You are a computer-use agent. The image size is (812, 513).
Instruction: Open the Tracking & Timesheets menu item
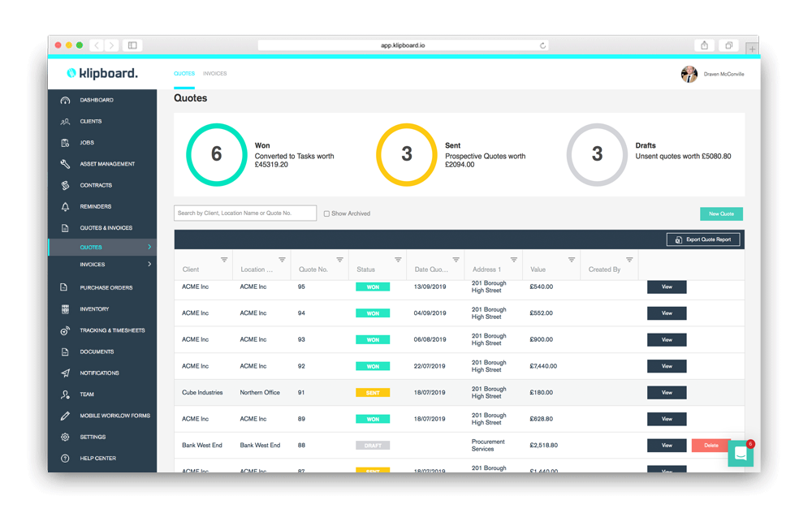coord(112,330)
